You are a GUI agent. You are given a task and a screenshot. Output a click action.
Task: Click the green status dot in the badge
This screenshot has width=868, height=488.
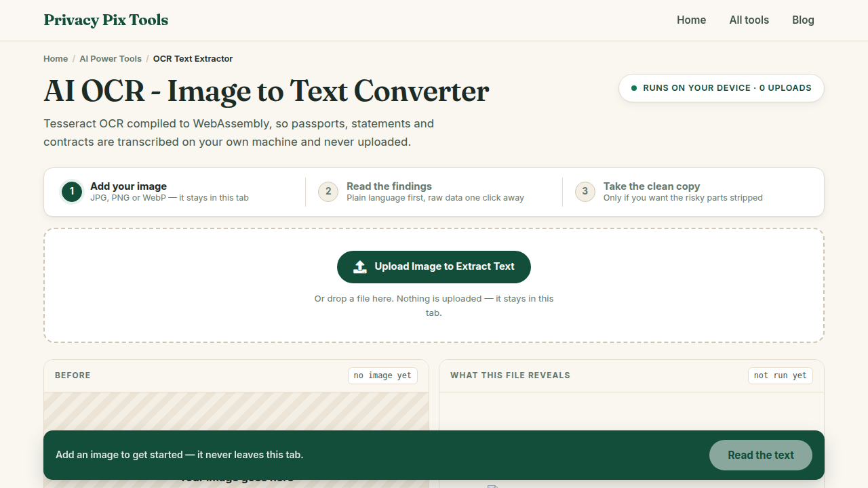(x=634, y=88)
